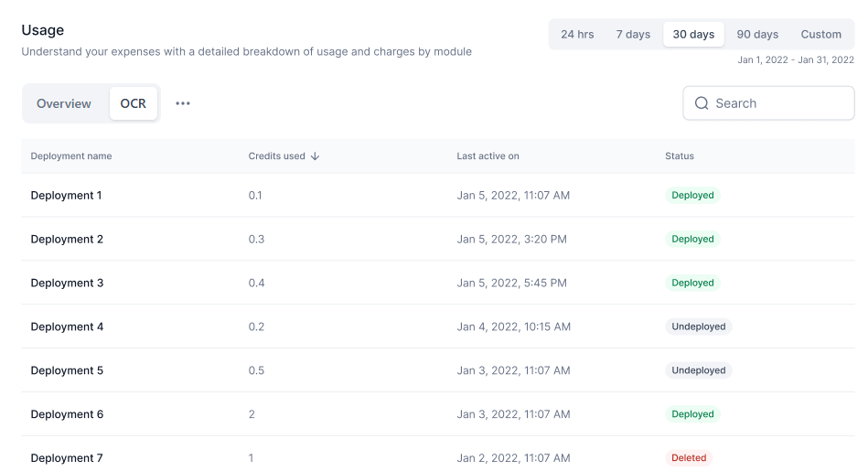
Task: Open the Deployment 6 row
Action: pyautogui.click(x=438, y=414)
